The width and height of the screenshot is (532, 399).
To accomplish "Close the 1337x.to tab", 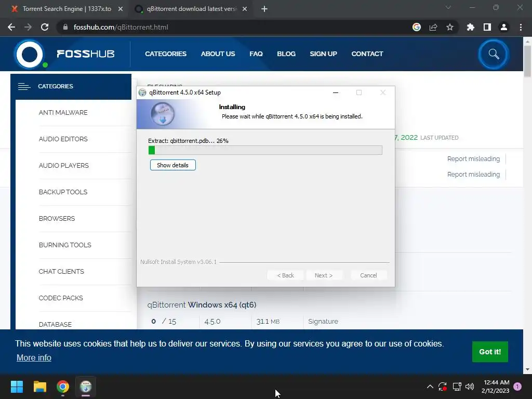I will (x=121, y=9).
